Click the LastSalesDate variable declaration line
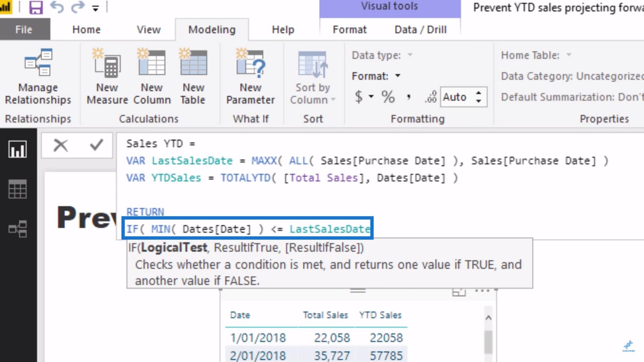The width and height of the screenshot is (644, 362). [x=367, y=161]
